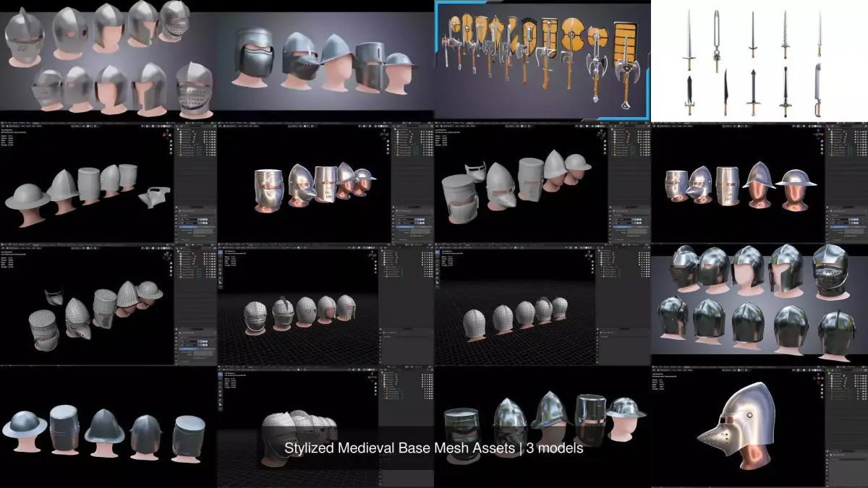Click the blue Add Modifier button
This screenshot has width=868, height=488.
188,227
